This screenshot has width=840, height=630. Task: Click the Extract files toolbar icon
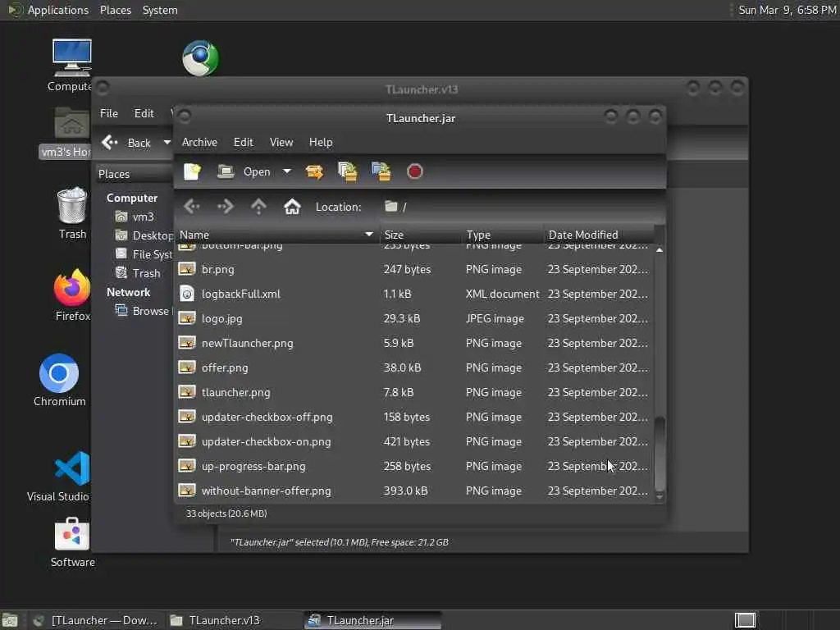click(x=314, y=171)
